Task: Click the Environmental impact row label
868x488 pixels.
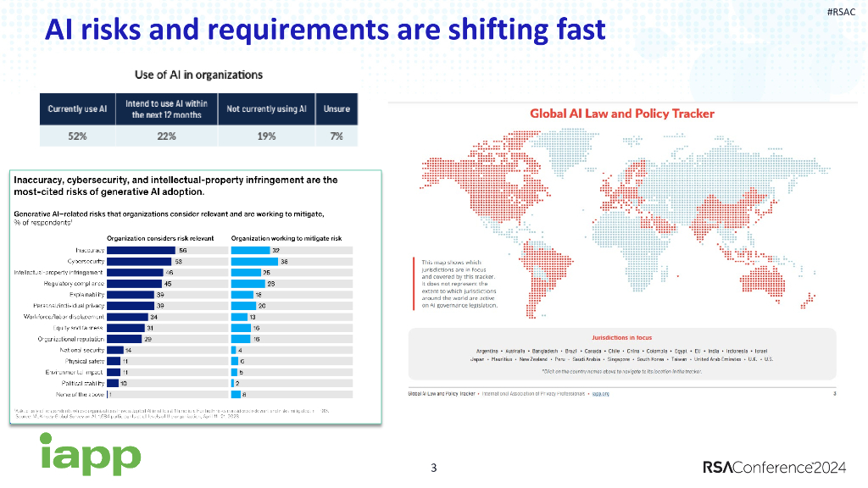Action: pyautogui.click(x=75, y=372)
